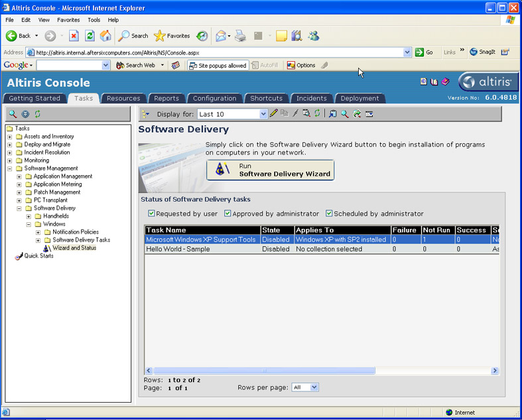This screenshot has height=420, width=522.
Task: Uncheck Requested by user checkbox
Action: coord(151,213)
